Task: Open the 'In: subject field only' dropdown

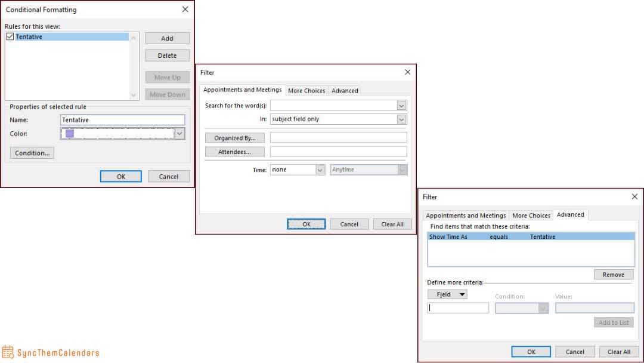Action: [x=401, y=119]
